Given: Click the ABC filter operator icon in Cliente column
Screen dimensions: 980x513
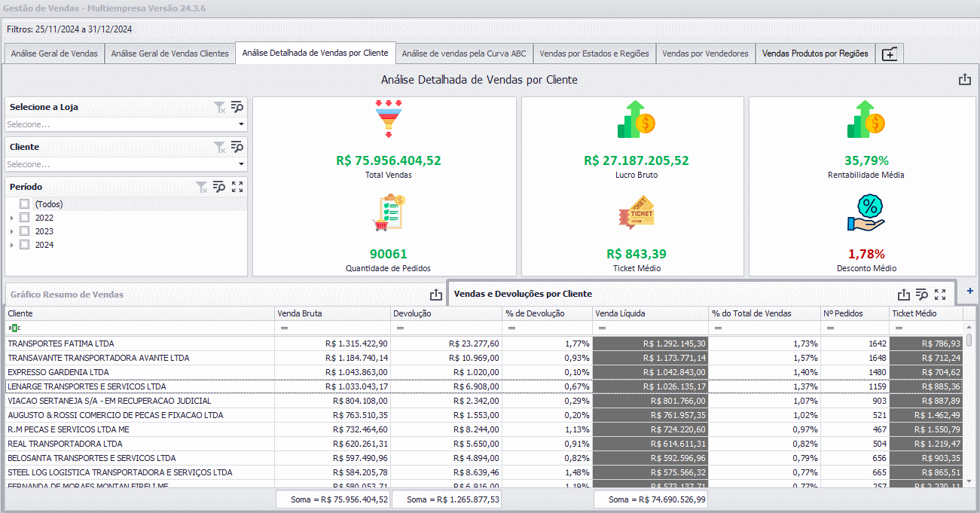Looking at the screenshot, I should (14, 328).
